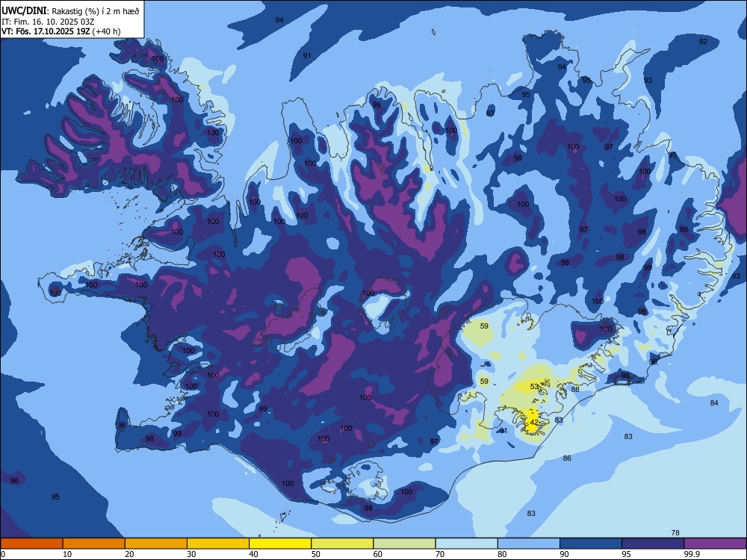The width and height of the screenshot is (747, 560).
Task: Click the title 'UWC/DINI: Rakastig (%) í 2 m hæð'
Action: [70, 11]
